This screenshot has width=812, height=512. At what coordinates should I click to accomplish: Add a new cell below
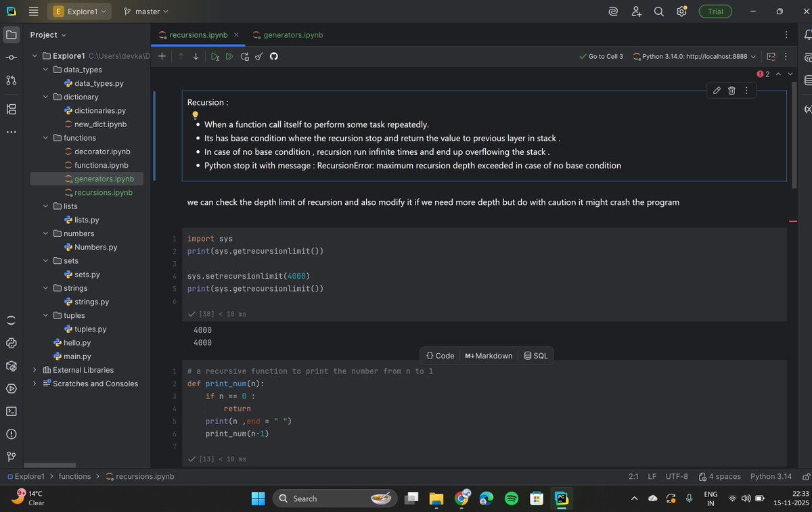pyautogui.click(x=162, y=56)
